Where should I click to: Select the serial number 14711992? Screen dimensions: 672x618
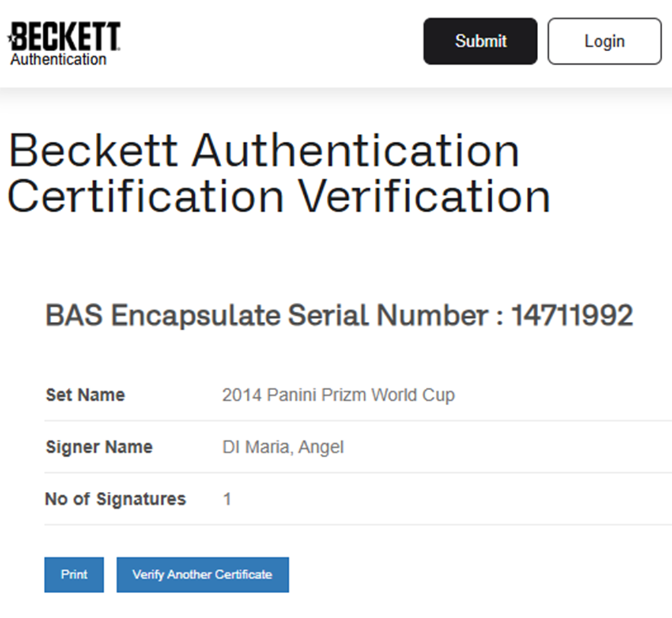pyautogui.click(x=572, y=316)
